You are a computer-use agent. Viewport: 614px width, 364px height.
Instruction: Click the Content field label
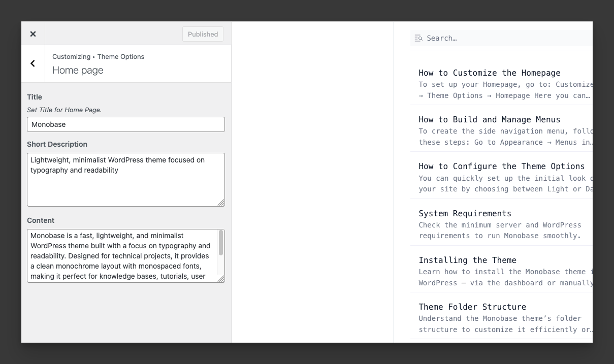[x=41, y=220]
